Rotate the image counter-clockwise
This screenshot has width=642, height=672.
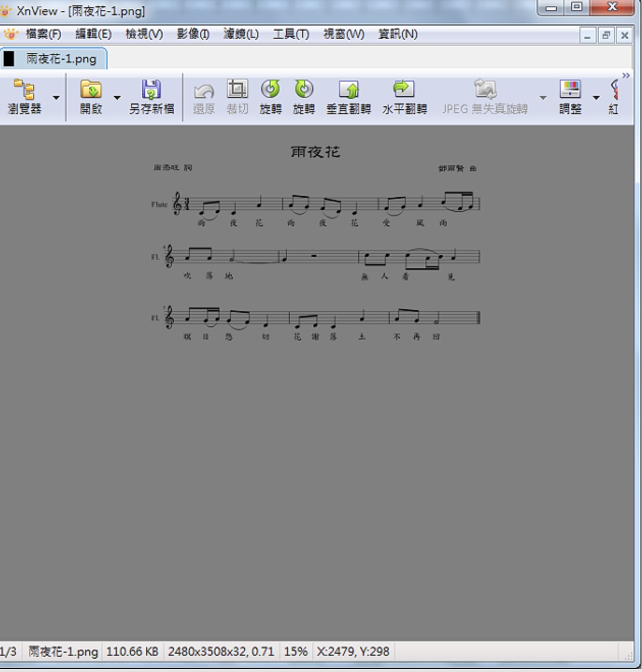coord(271,97)
